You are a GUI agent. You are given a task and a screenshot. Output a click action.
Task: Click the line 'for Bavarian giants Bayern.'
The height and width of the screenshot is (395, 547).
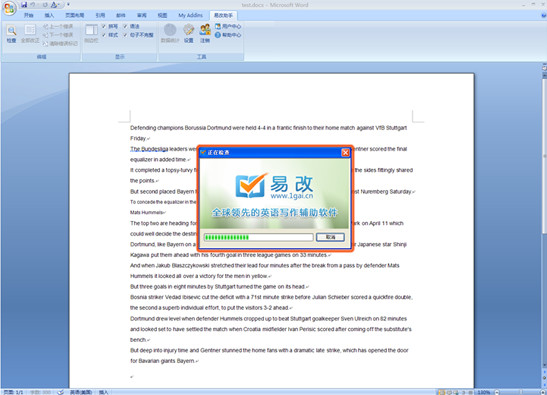tap(163, 361)
